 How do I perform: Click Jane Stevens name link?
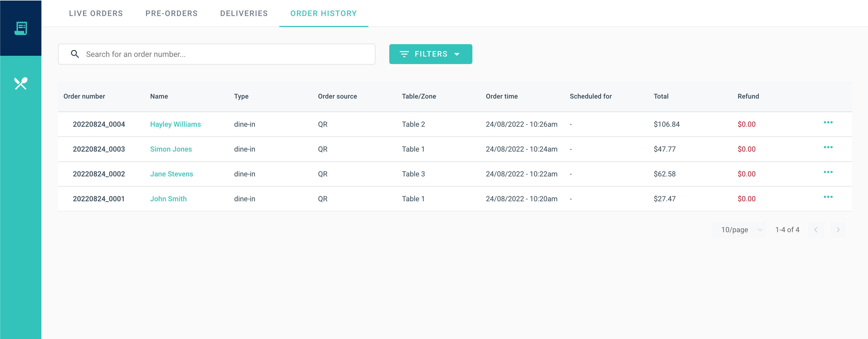pyautogui.click(x=171, y=174)
